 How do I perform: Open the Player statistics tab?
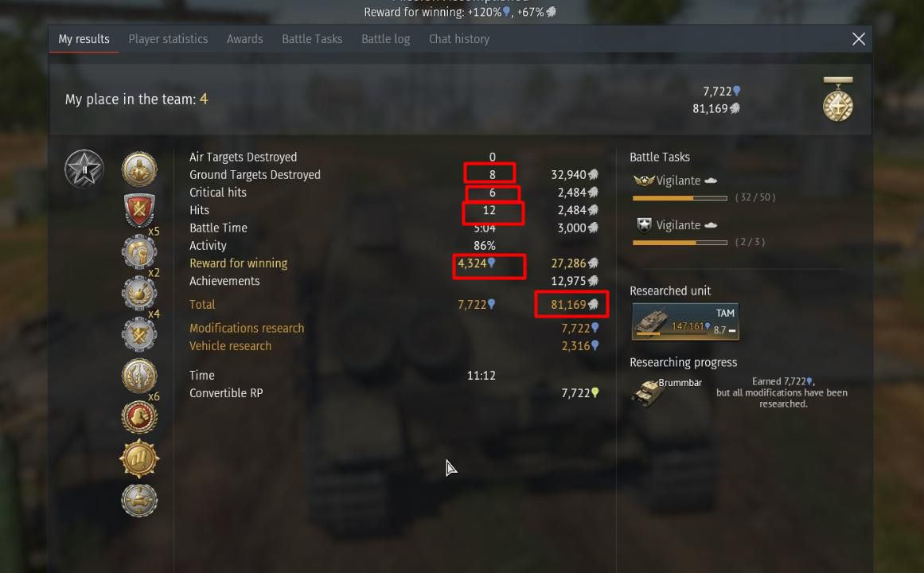coord(168,39)
